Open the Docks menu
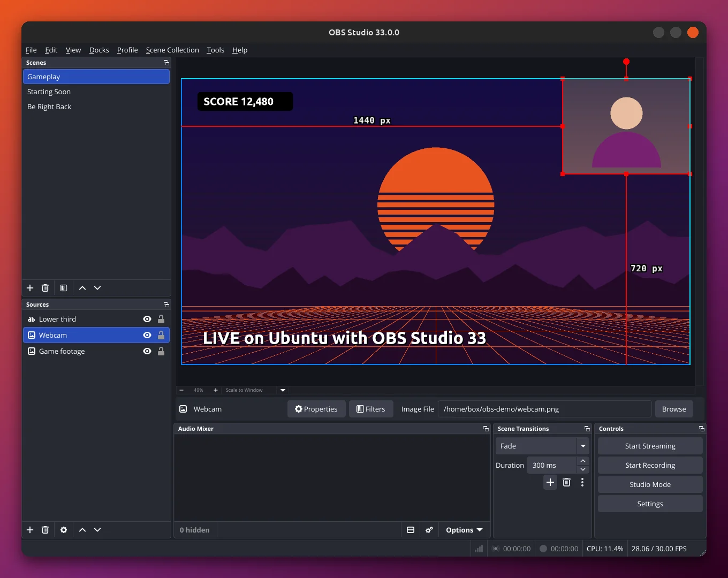This screenshot has height=578, width=728. [x=99, y=50]
